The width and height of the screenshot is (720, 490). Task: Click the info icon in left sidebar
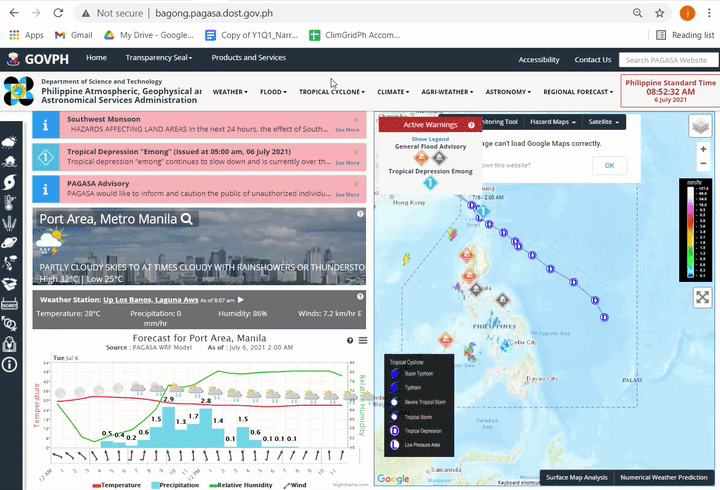(9, 365)
